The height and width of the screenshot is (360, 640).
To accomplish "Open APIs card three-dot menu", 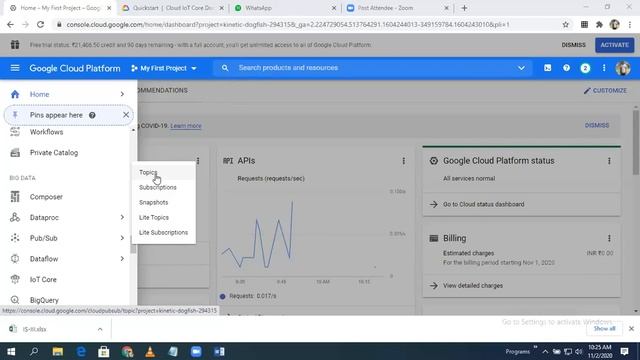I will tap(404, 161).
